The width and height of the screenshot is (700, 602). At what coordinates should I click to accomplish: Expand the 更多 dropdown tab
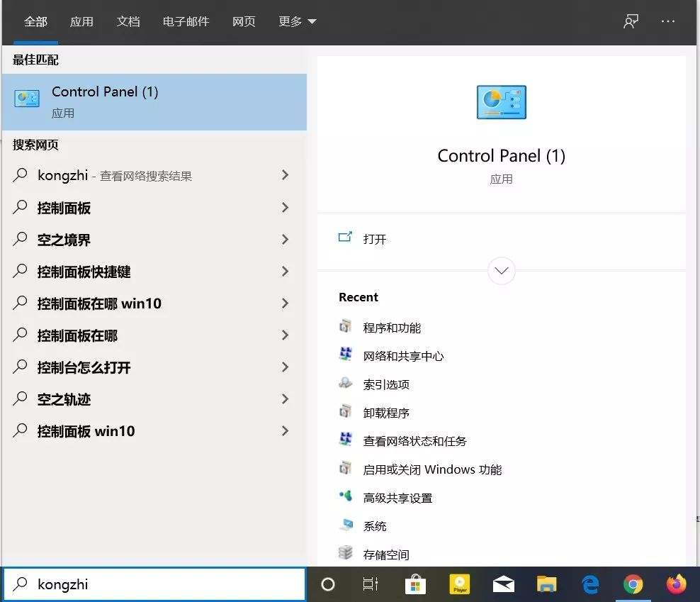click(298, 21)
